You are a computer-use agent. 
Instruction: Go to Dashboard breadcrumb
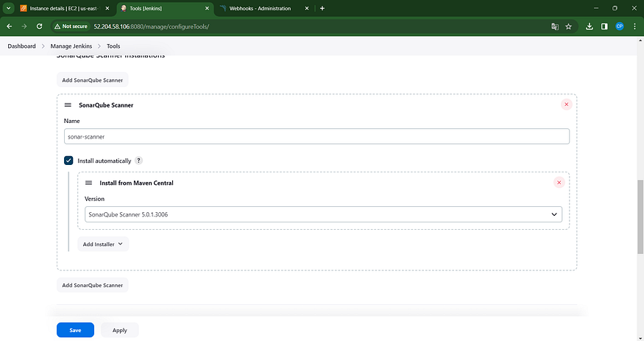pyautogui.click(x=22, y=46)
